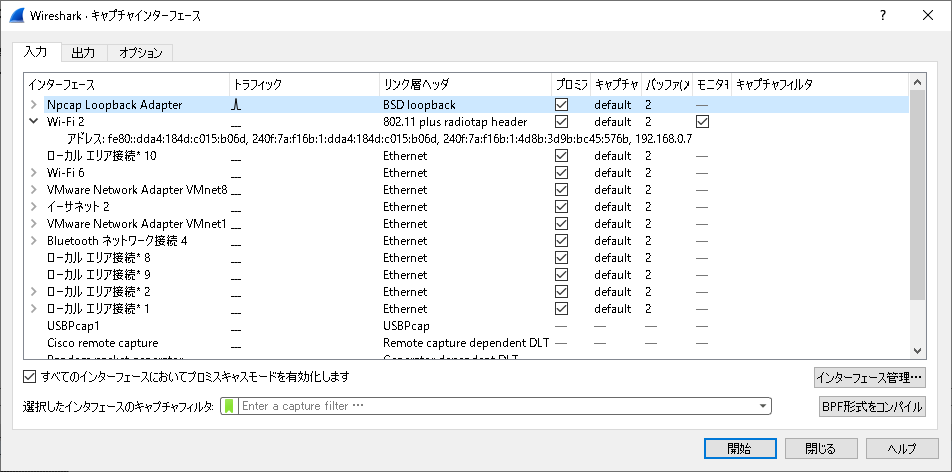Expand the Npcap Loopback Adapter row
The width and height of the screenshot is (952, 472).
(33, 104)
